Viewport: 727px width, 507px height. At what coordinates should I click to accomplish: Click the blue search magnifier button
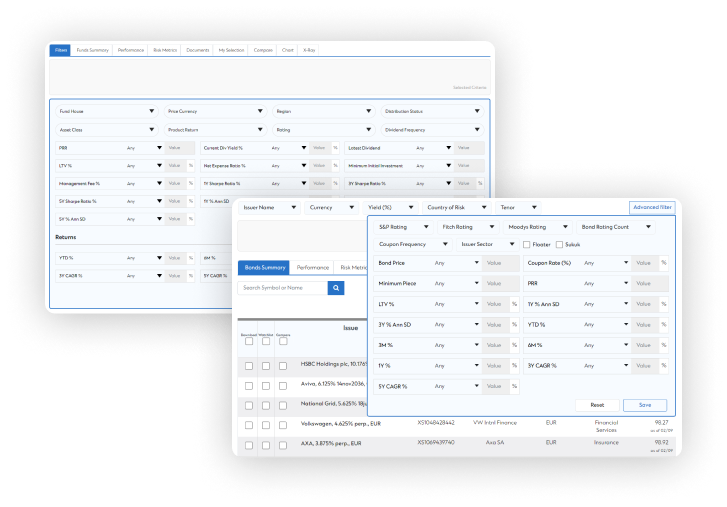336,288
